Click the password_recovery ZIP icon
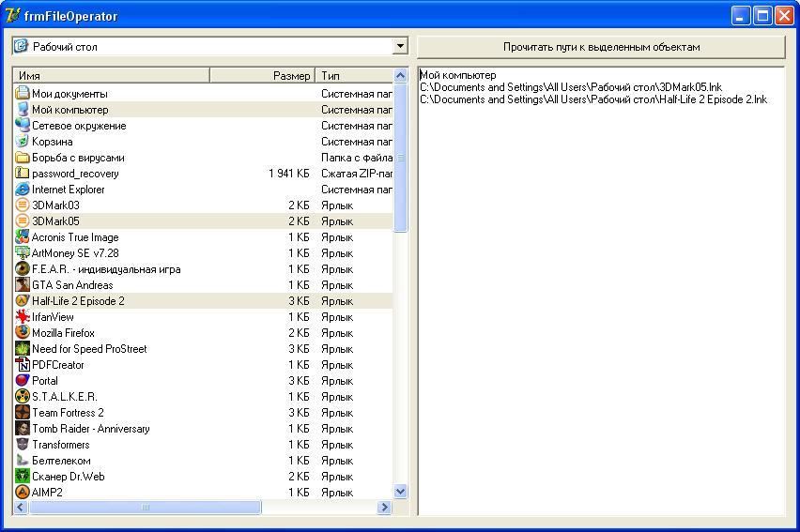The width and height of the screenshot is (800, 532). coord(23,173)
